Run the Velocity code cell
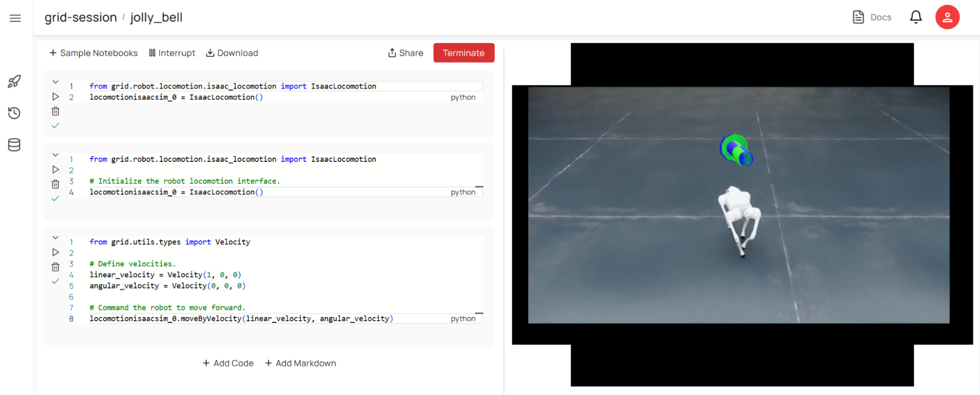This screenshot has width=980, height=395. coord(55,252)
